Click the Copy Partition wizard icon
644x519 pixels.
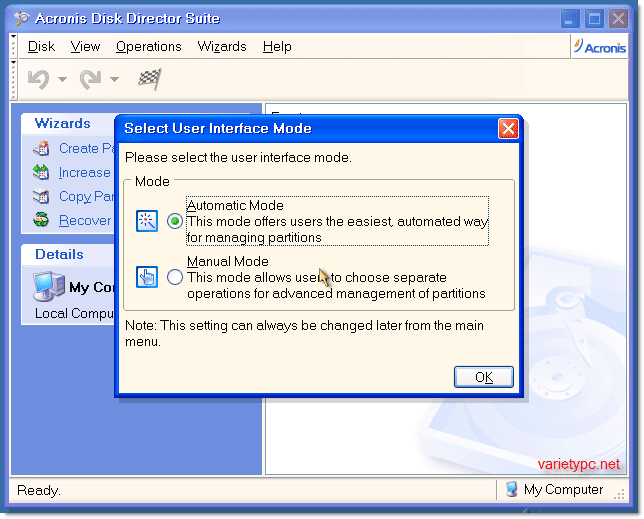[41, 196]
